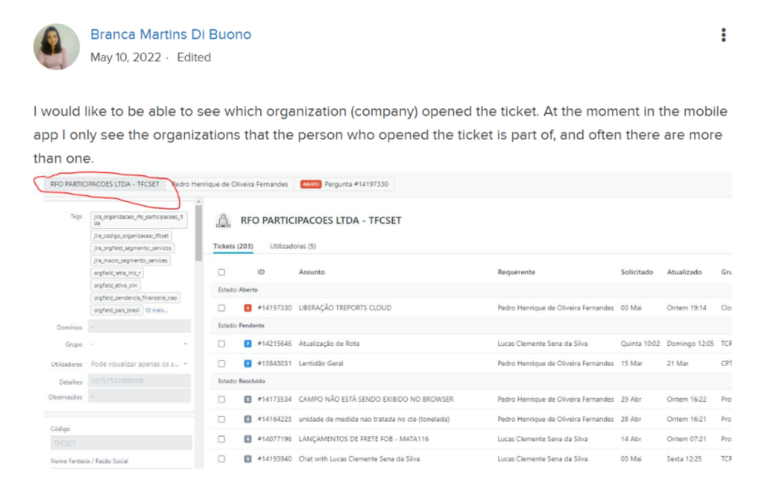Click the blue pending status icon for #13843031

coord(248,364)
